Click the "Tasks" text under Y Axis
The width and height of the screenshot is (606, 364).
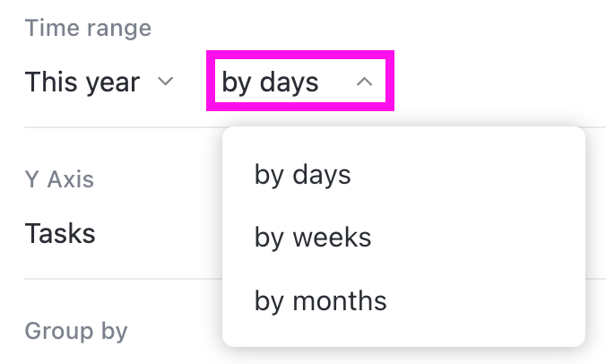pos(60,234)
